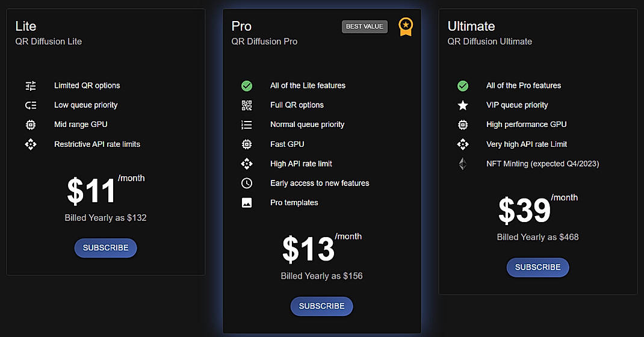Click the chip icon next to Fast GPU
This screenshot has height=337, width=644.
[x=247, y=144]
